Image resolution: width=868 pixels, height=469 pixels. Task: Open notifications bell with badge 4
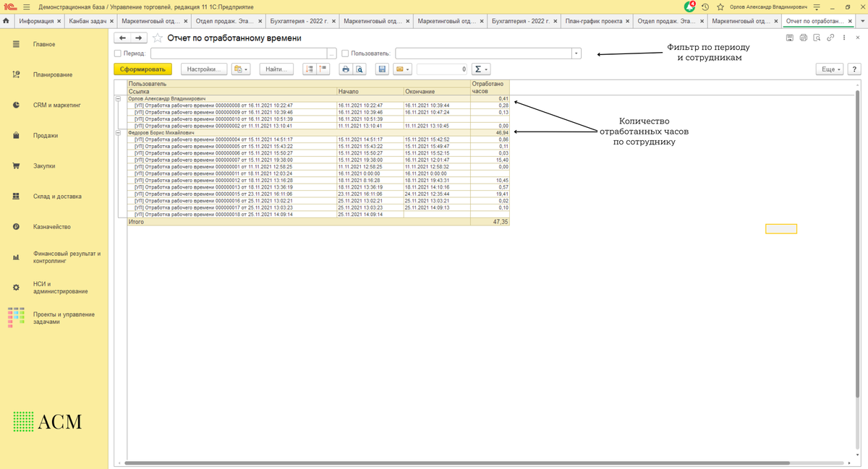click(689, 7)
